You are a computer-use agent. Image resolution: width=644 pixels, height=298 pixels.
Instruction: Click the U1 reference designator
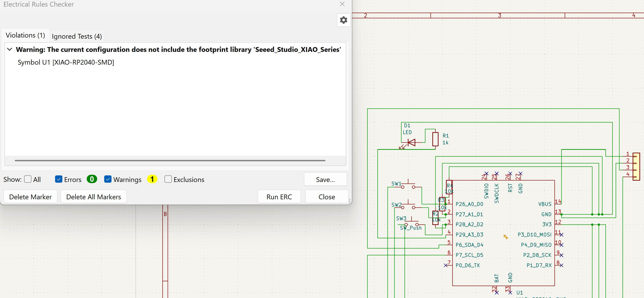[x=520, y=293]
